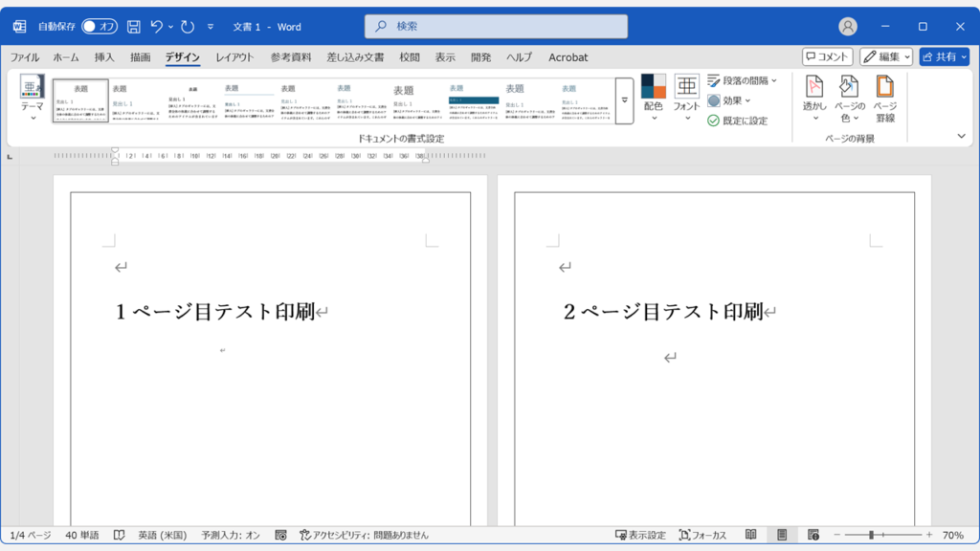Switch to the Acrobat tab
The image size is (980, 551).
pos(568,57)
